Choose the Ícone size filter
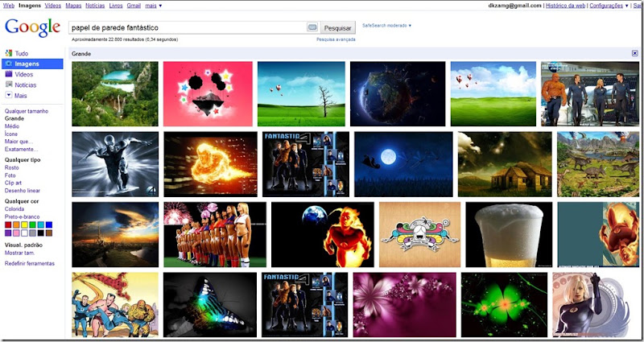 pos(11,134)
